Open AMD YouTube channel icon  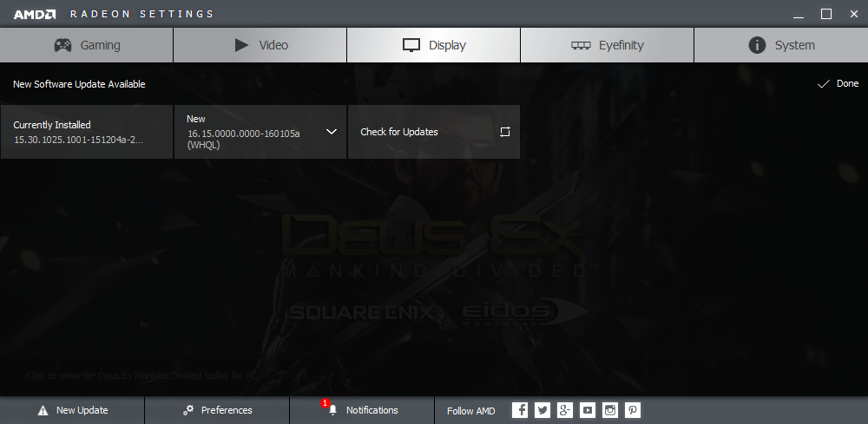[x=588, y=410]
